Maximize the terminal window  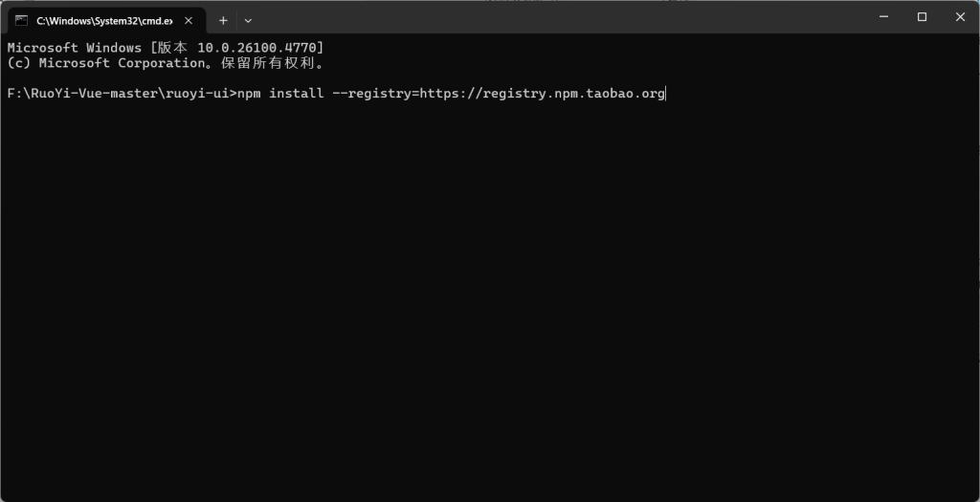(922, 16)
